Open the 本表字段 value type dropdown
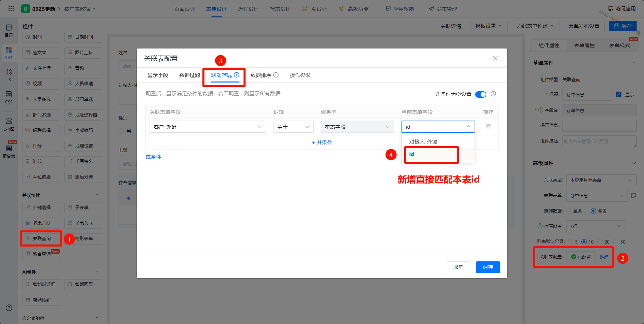 tap(357, 127)
